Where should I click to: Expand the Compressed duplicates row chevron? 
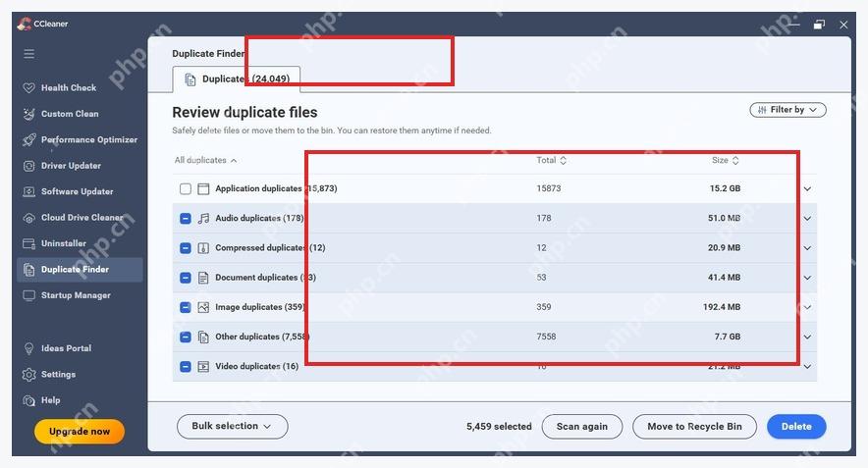tap(808, 248)
